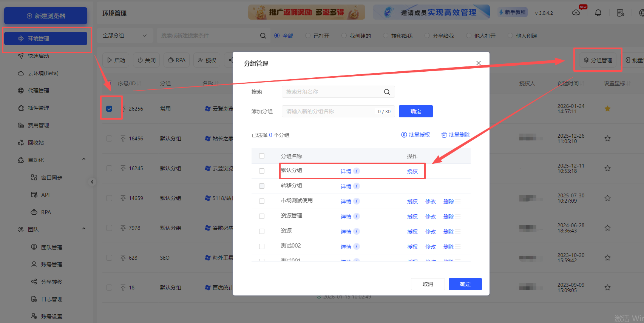Image resolution: width=644 pixels, height=323 pixels.
Task: Open 回收站 in the sidebar
Action: point(36,143)
